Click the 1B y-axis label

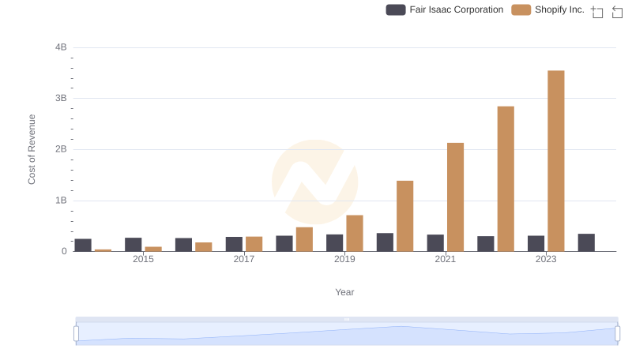[61, 200]
